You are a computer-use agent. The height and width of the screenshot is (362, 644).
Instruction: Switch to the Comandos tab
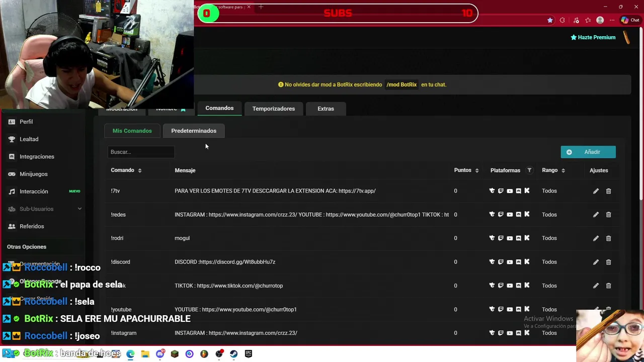pyautogui.click(x=219, y=108)
